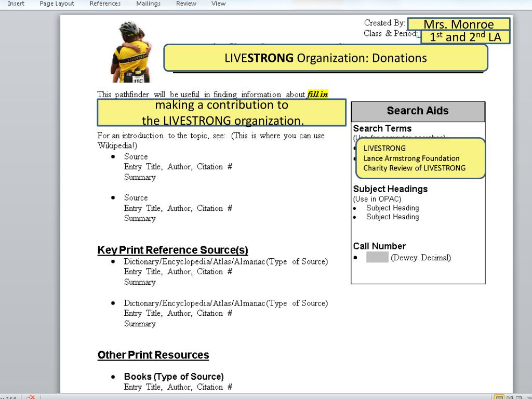This screenshot has height=399, width=532.
Task: Click the "Search Aids" box header
Action: 418,111
